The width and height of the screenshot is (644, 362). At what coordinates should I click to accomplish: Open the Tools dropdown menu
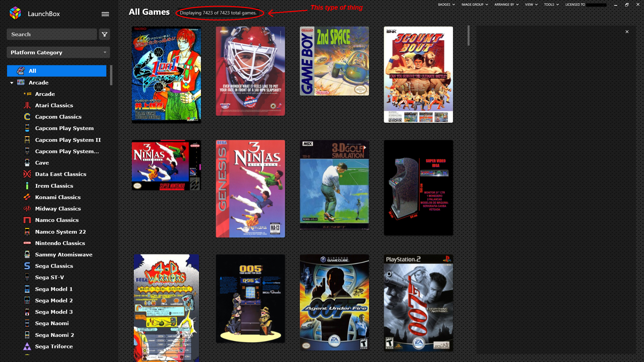(x=551, y=5)
